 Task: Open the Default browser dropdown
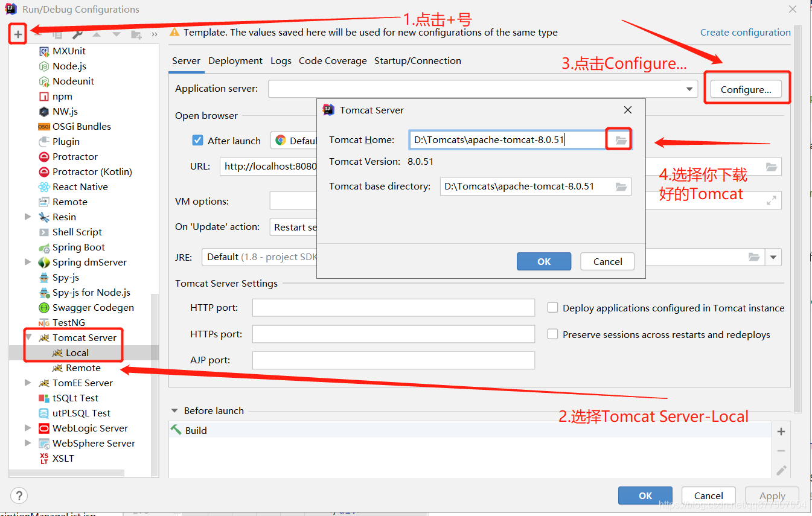tap(294, 141)
